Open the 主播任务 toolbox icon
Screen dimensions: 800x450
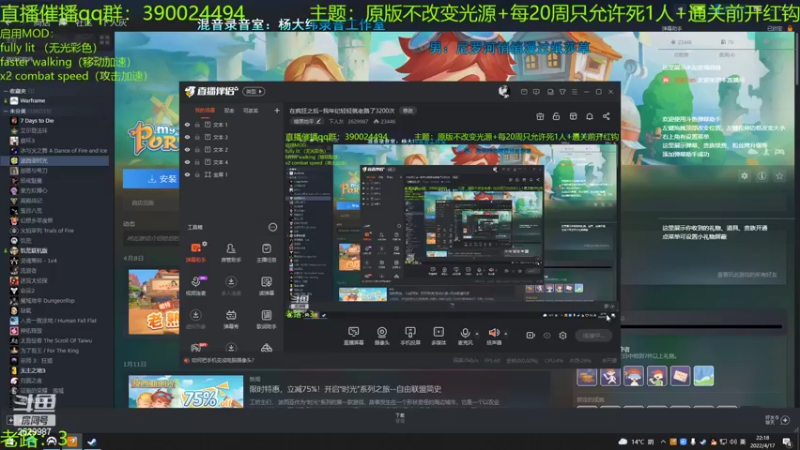coord(266,252)
